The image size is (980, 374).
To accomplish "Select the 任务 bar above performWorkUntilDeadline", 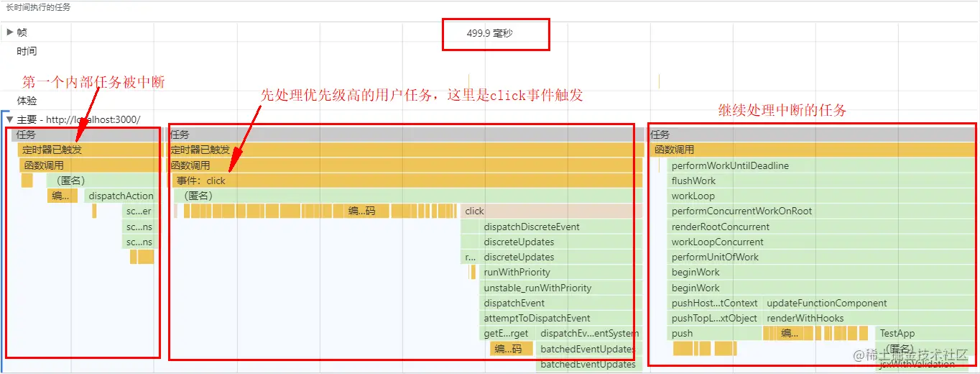I will coord(813,134).
